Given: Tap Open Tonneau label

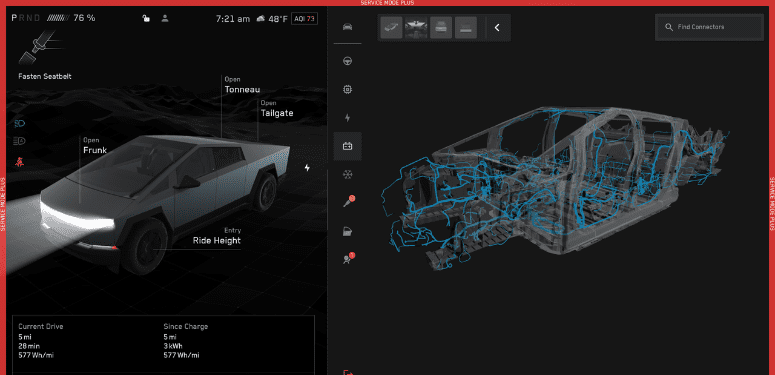Looking at the screenshot, I should point(242,85).
